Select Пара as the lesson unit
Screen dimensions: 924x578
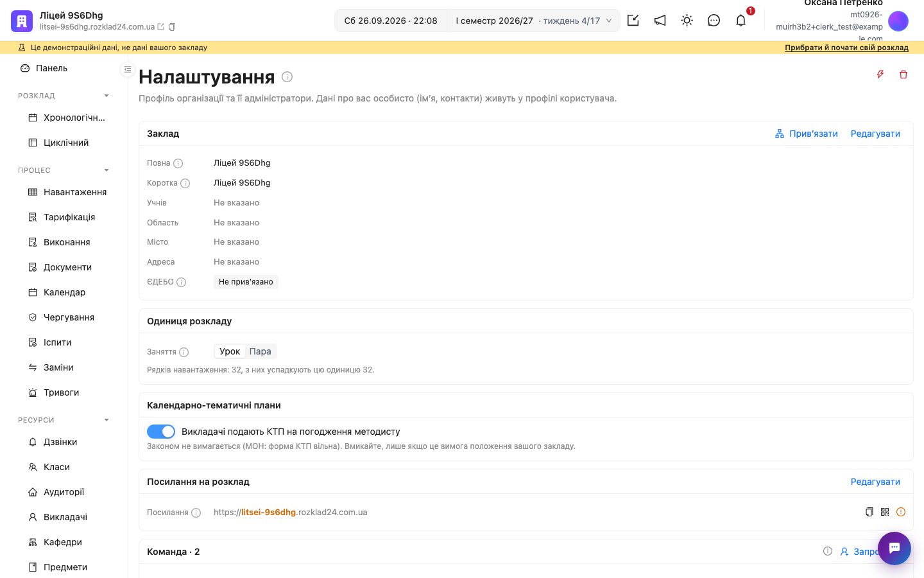[260, 351]
